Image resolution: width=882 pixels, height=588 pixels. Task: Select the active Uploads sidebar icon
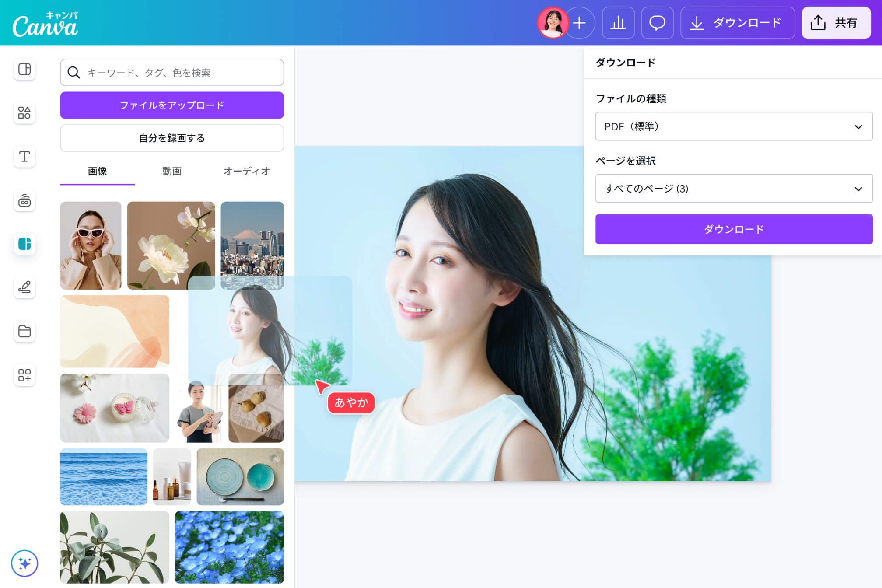pos(24,244)
